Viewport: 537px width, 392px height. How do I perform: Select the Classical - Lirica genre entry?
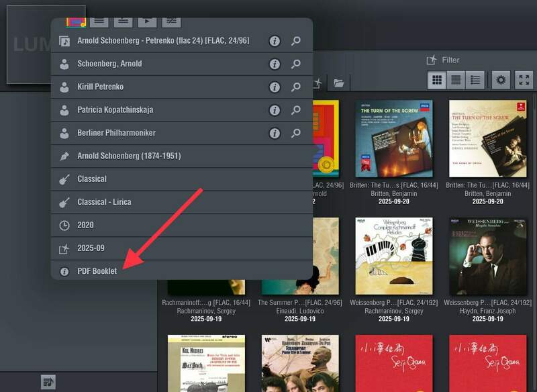coord(104,202)
